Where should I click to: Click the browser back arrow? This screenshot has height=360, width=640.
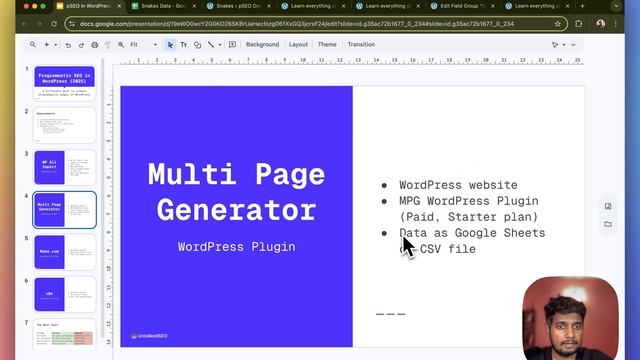[24, 24]
